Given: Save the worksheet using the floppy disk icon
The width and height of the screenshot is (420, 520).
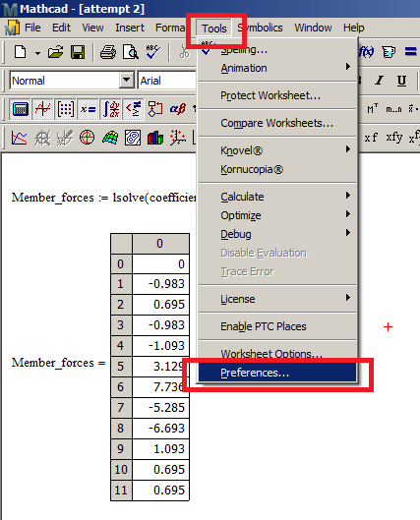Looking at the screenshot, I should [x=78, y=52].
